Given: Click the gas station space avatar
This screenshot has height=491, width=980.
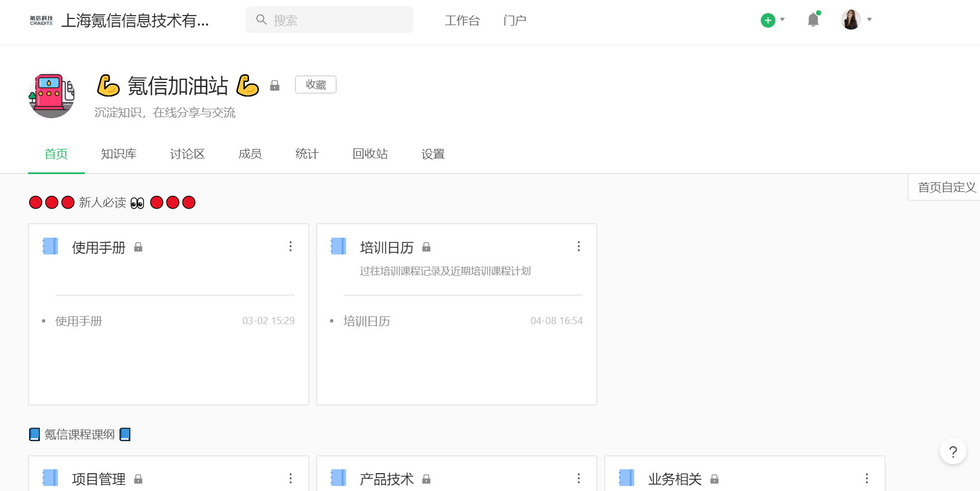Looking at the screenshot, I should pyautogui.click(x=51, y=95).
